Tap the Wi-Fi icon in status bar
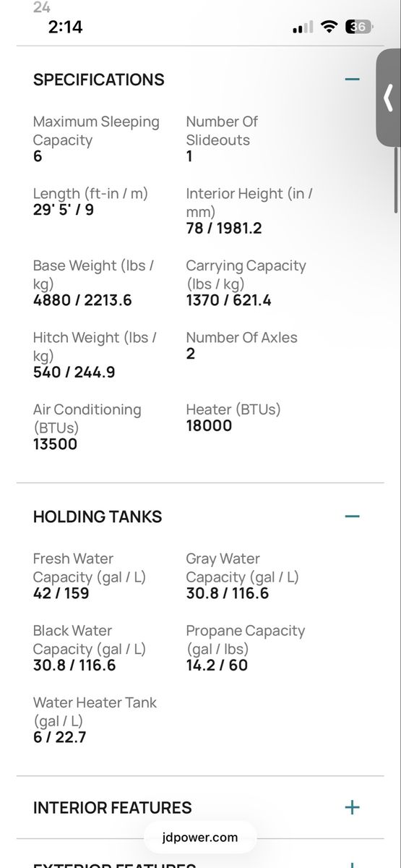Image resolution: width=401 pixels, height=868 pixels. 329,27
